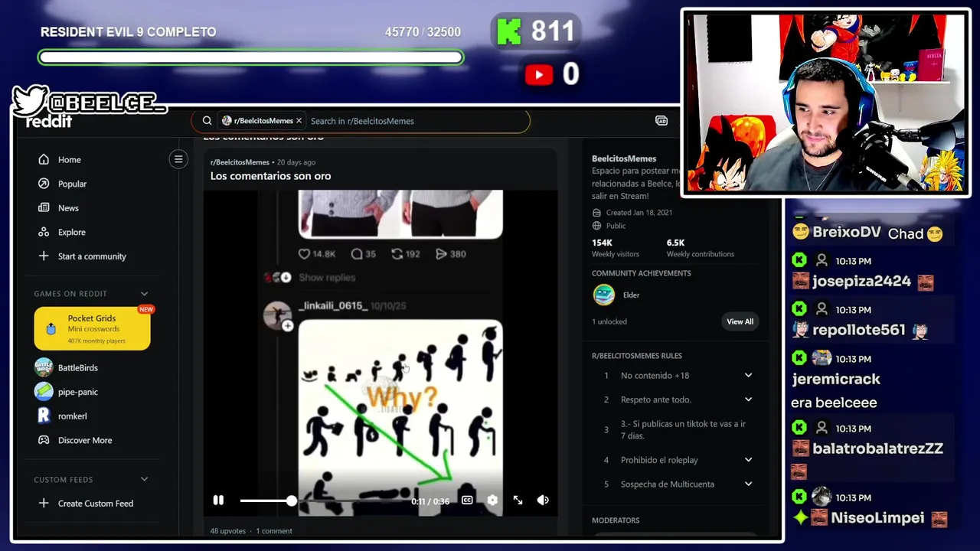The image size is (980, 551).
Task: Collapse the Games on Reddit section
Action: (x=144, y=294)
